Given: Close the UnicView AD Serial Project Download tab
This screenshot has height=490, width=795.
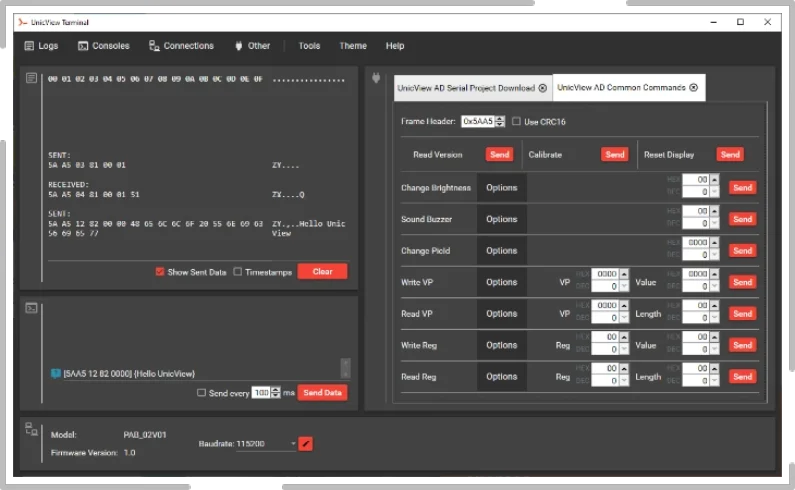Looking at the screenshot, I should tap(543, 88).
